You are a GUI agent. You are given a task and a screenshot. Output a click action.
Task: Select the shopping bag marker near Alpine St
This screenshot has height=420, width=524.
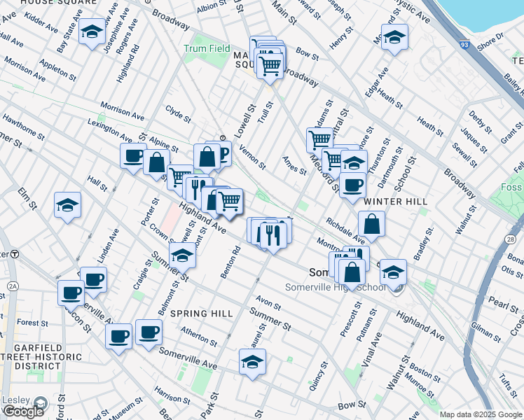[x=157, y=163]
